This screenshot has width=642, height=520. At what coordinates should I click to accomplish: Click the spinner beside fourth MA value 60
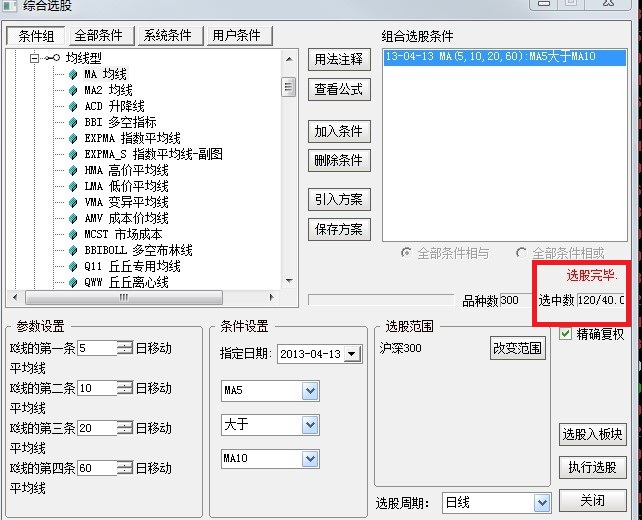click(124, 468)
